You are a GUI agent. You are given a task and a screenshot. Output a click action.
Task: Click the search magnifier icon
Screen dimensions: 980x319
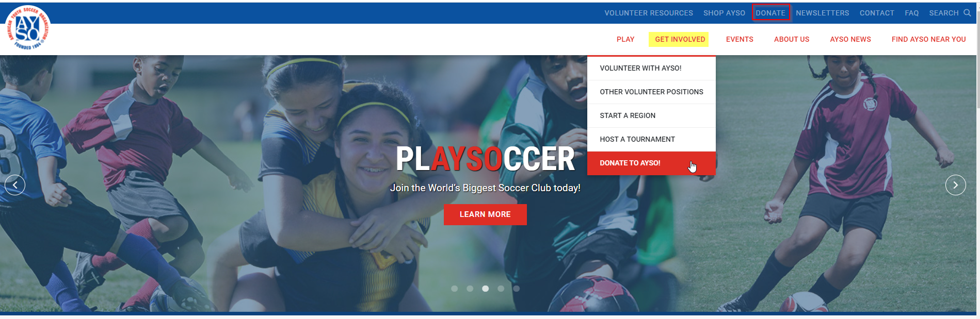click(967, 13)
